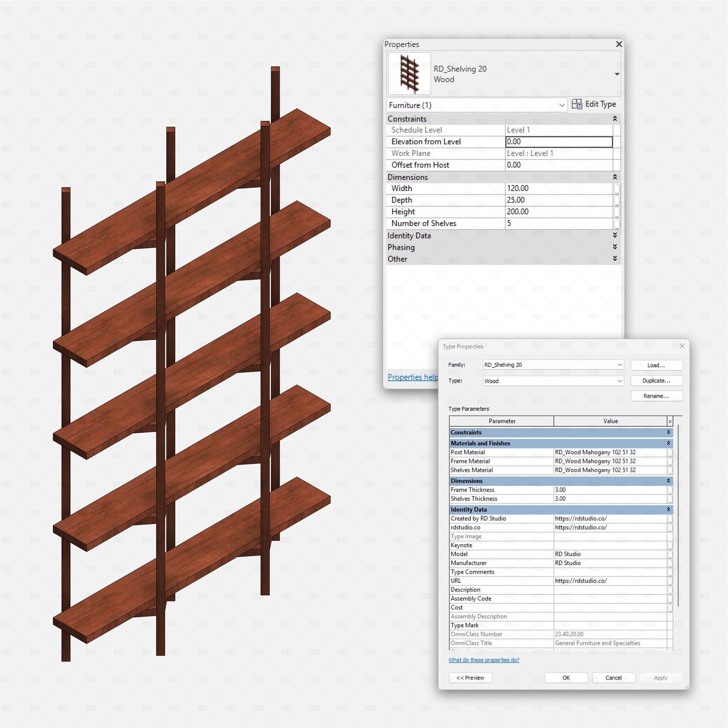Click the Created by RD Studio URL value
This screenshot has width=728, height=728.
[x=610, y=518]
